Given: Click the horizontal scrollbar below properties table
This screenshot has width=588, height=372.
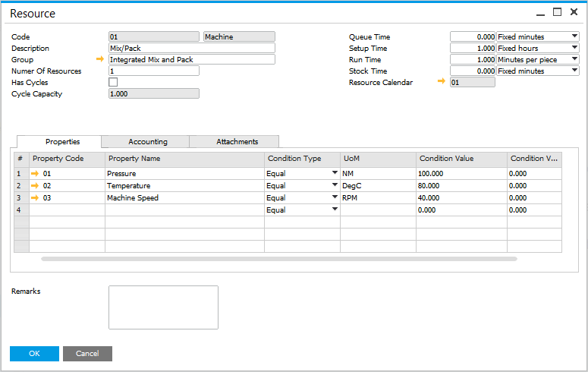Looking at the screenshot, I should point(279,259).
